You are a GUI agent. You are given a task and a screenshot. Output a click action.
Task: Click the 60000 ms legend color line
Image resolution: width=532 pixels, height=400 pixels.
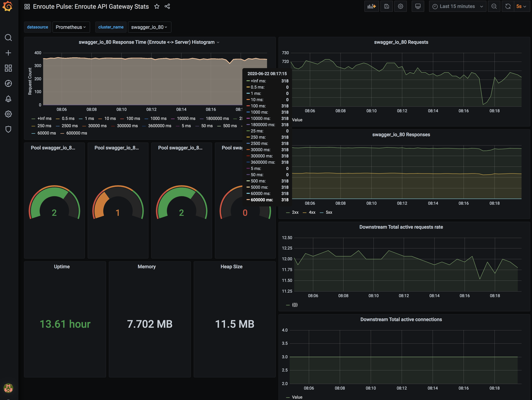click(x=33, y=133)
